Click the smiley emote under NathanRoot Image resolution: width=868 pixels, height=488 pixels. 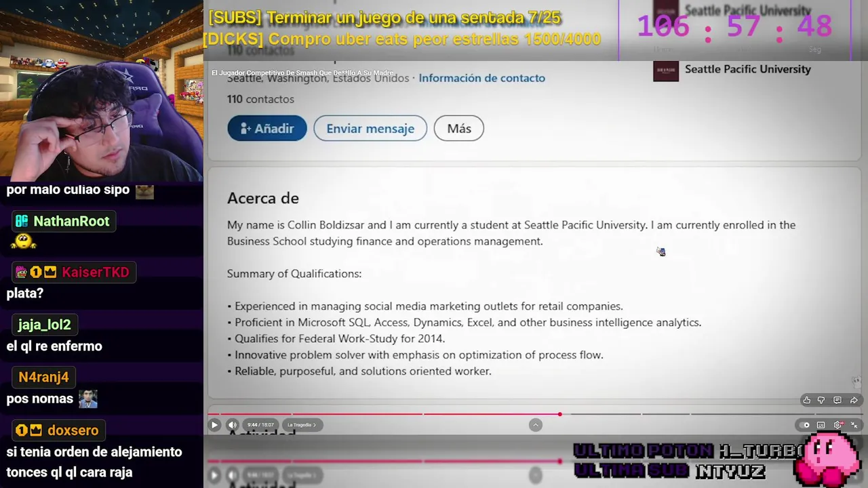point(23,241)
